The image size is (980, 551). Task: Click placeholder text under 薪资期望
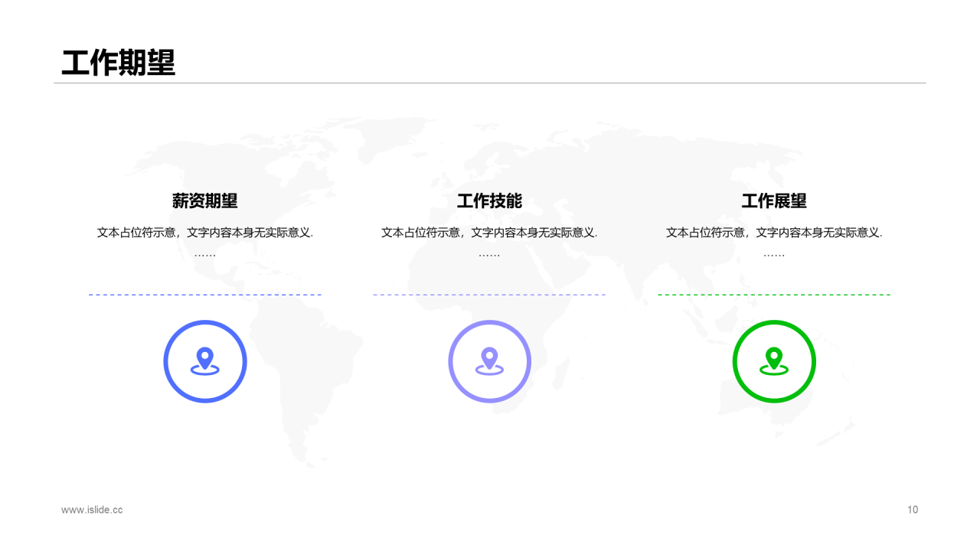click(x=204, y=233)
